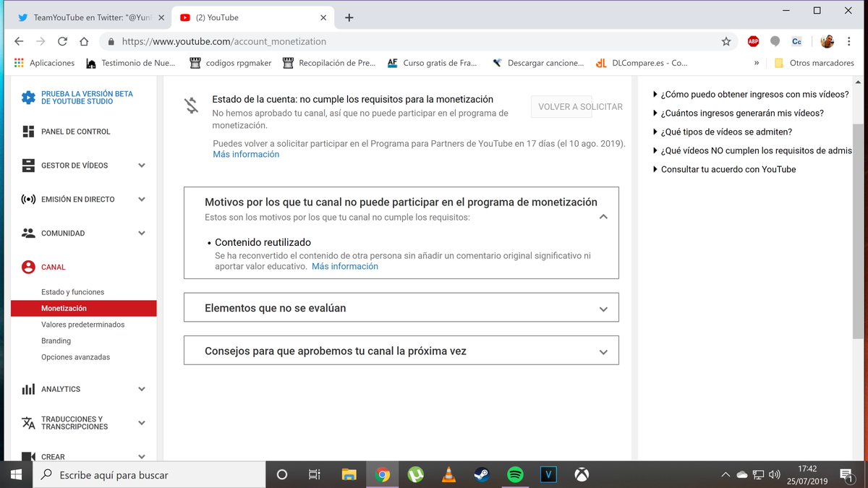Viewport: 868px width, 488px height.
Task: Expand the Crear submenu
Action: click(x=142, y=457)
